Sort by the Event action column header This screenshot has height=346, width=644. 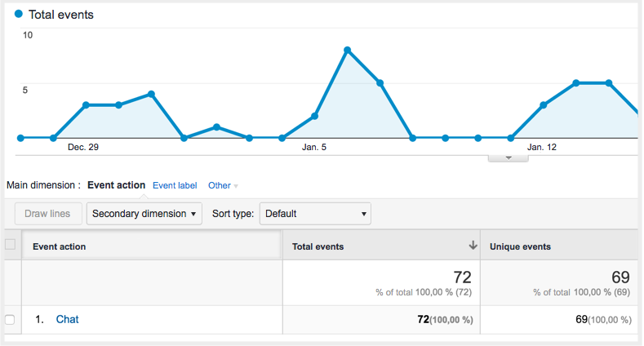tap(59, 246)
